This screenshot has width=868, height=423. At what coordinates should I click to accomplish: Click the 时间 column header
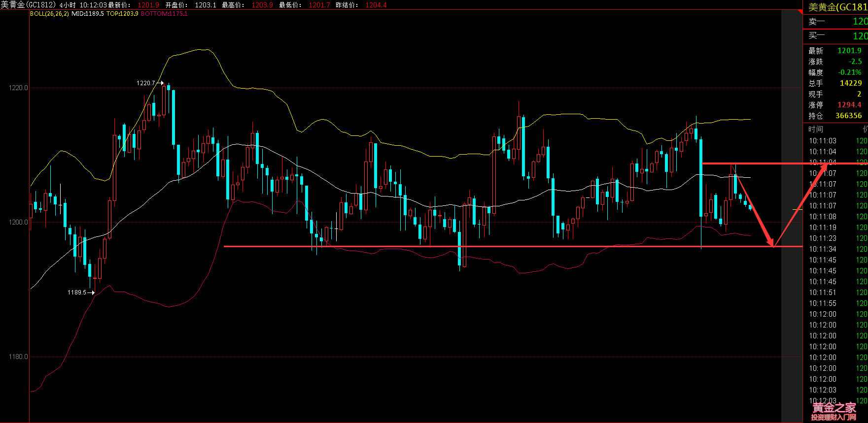[816, 129]
